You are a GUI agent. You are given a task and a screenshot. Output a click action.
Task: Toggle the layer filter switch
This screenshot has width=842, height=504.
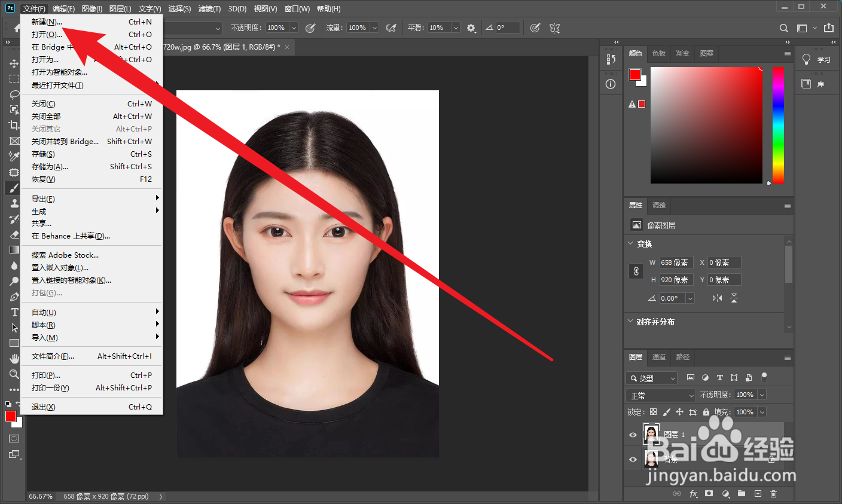click(764, 377)
